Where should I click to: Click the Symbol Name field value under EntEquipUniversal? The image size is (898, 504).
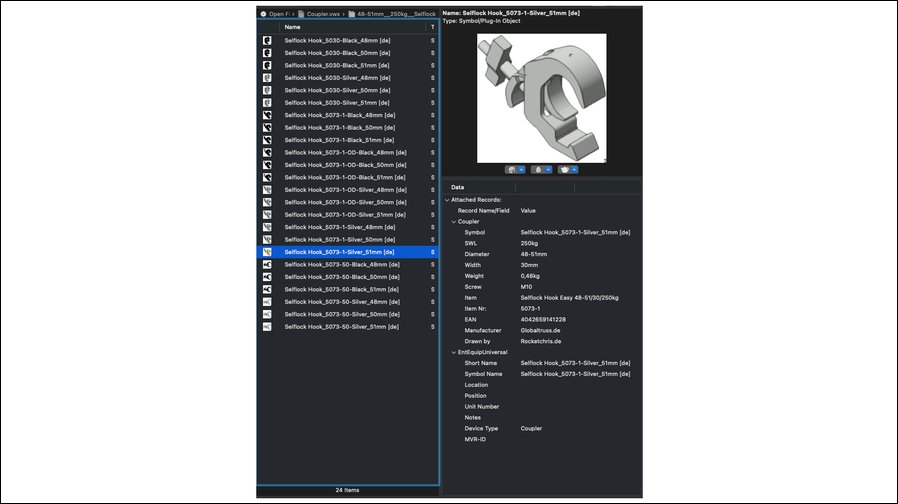tap(576, 374)
